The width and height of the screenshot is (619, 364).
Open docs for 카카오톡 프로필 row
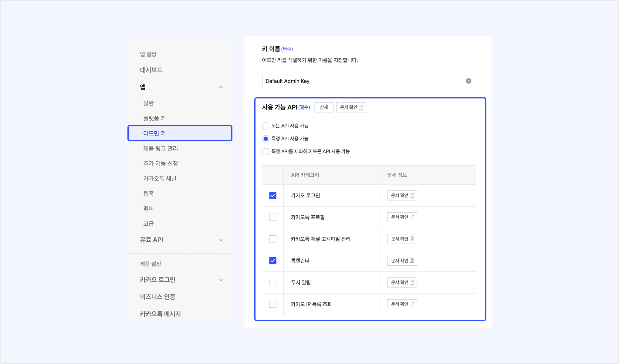point(402,217)
